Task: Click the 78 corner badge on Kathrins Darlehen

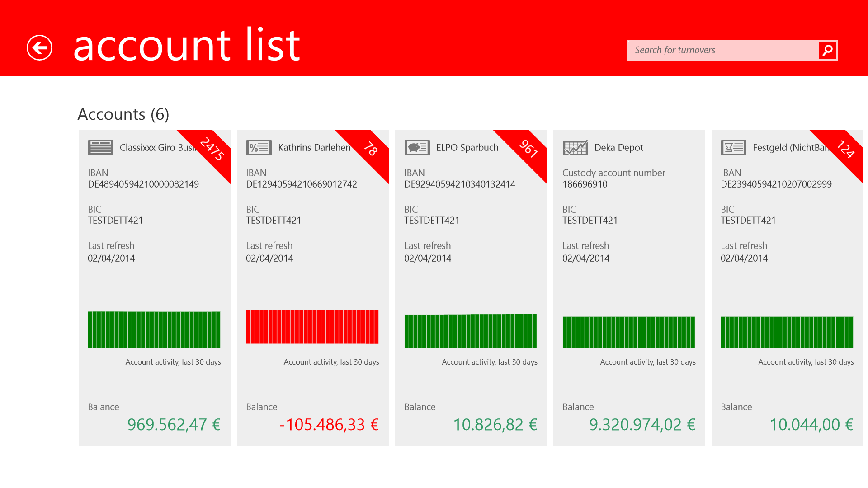Action: 370,149
